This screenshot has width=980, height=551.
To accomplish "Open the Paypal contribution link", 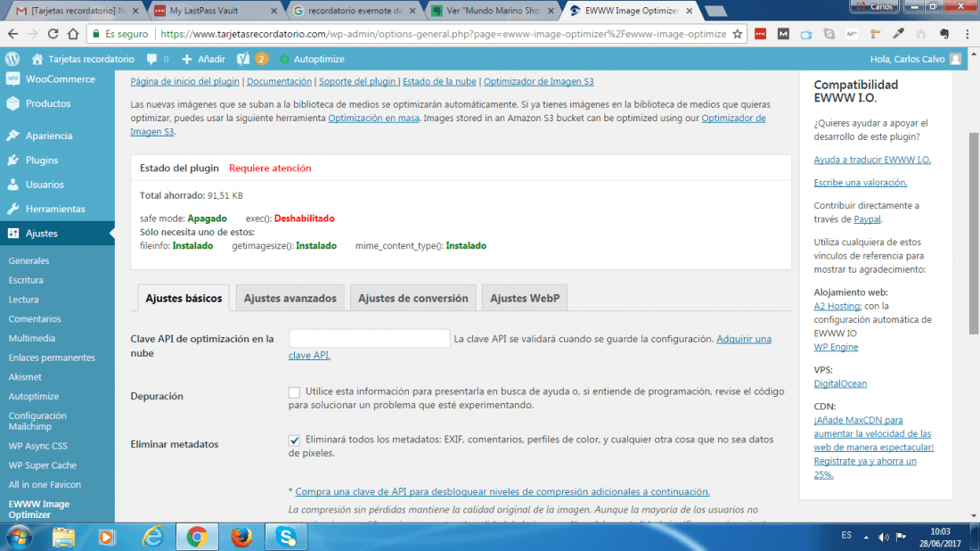I will [868, 219].
